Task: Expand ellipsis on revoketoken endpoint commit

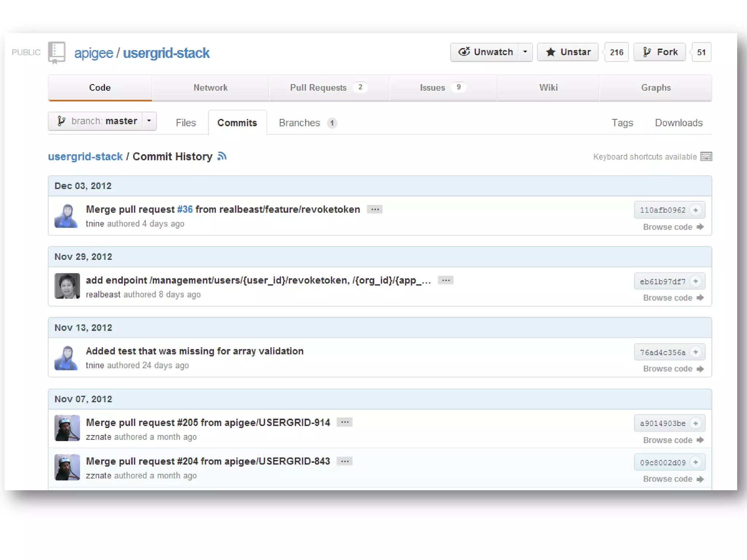Action: click(445, 280)
